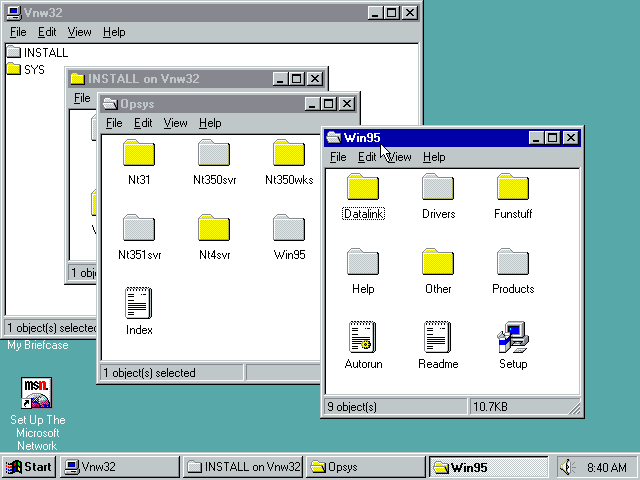
Task: Select the INSTALL folder in Vnw32 window
Action: click(x=14, y=52)
